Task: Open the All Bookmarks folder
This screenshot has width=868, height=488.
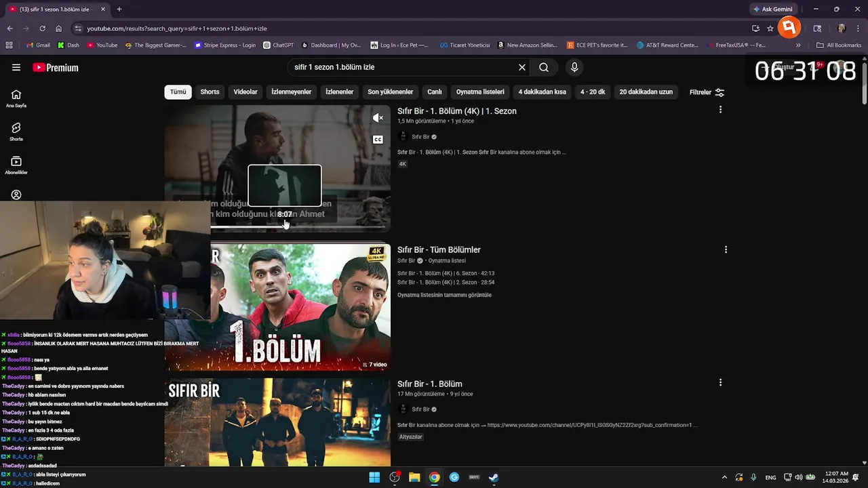Action: (x=839, y=45)
